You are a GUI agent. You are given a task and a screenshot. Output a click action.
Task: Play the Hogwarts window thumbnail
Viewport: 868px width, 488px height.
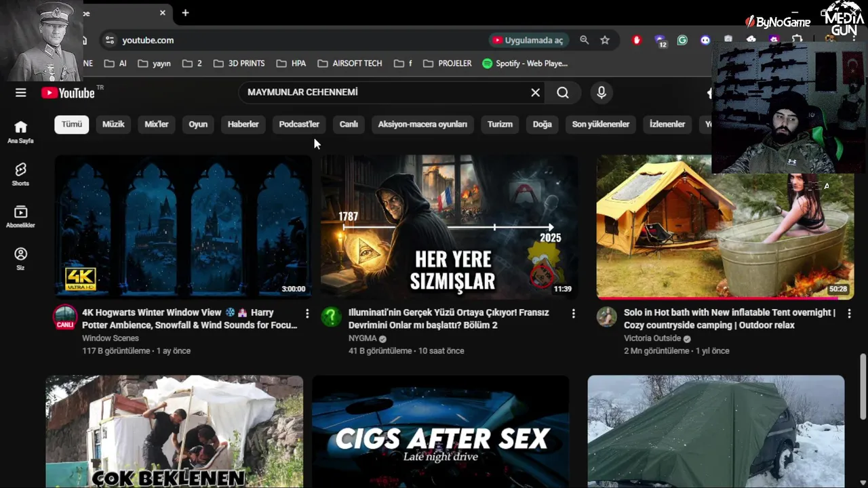183,226
